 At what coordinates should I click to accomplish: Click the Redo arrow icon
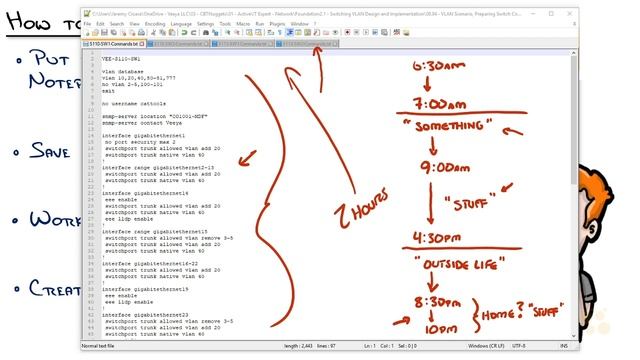click(193, 33)
